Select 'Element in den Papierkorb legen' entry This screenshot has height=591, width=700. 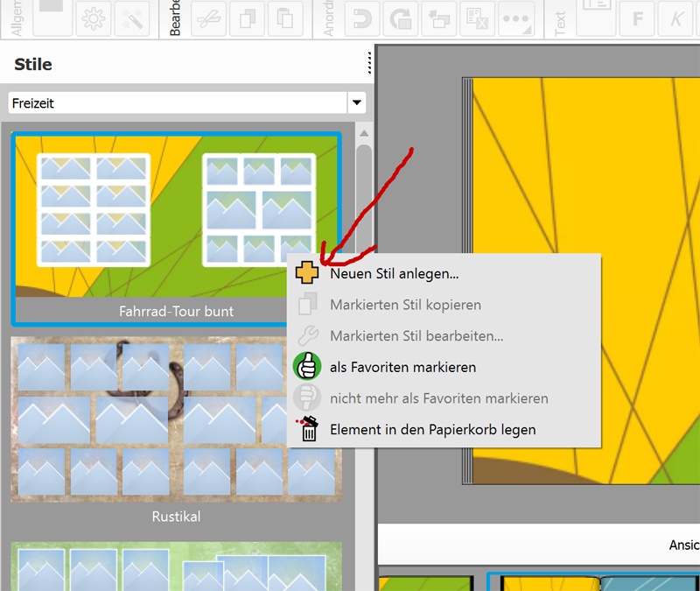(432, 429)
